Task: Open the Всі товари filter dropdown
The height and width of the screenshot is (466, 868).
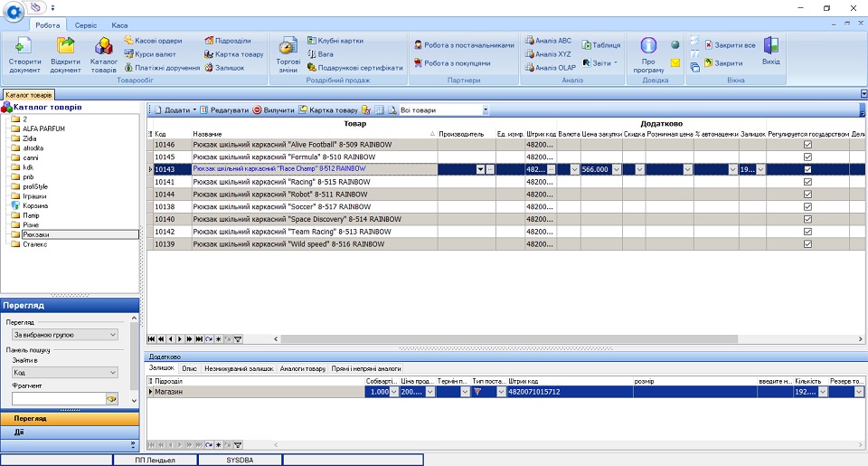Action: (486, 110)
